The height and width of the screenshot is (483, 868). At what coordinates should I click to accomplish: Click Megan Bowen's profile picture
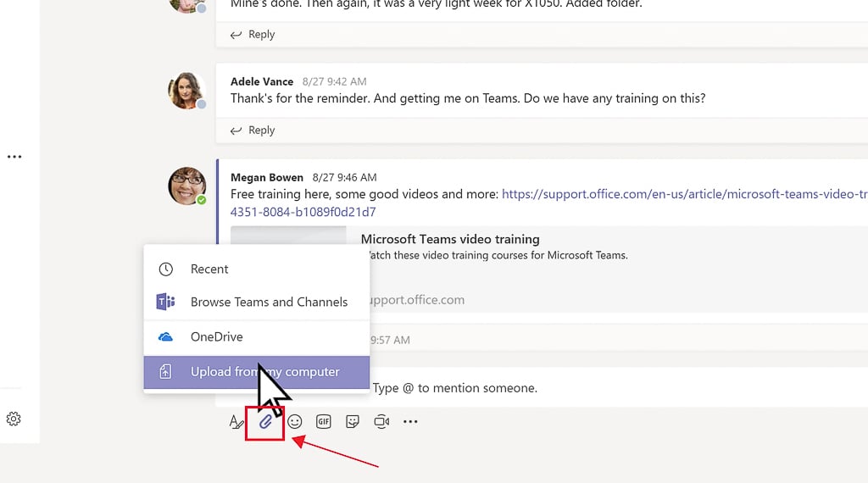pos(187,186)
